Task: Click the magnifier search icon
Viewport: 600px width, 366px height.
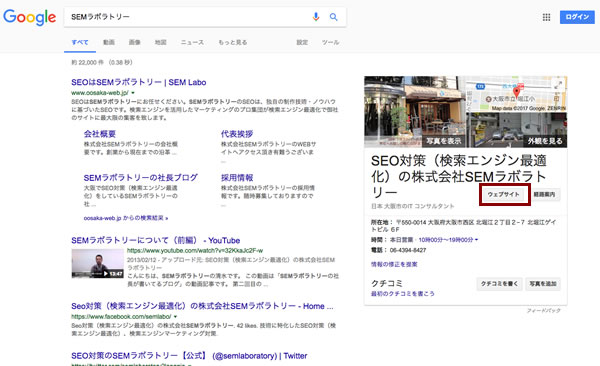Action: [x=334, y=17]
